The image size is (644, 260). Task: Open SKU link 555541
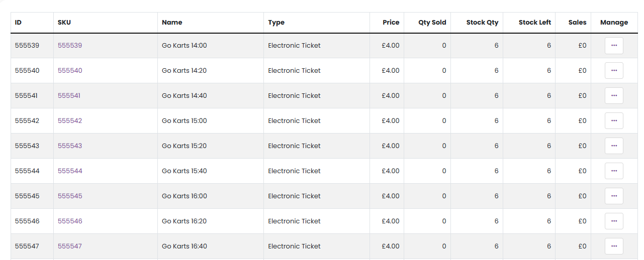[x=69, y=96]
